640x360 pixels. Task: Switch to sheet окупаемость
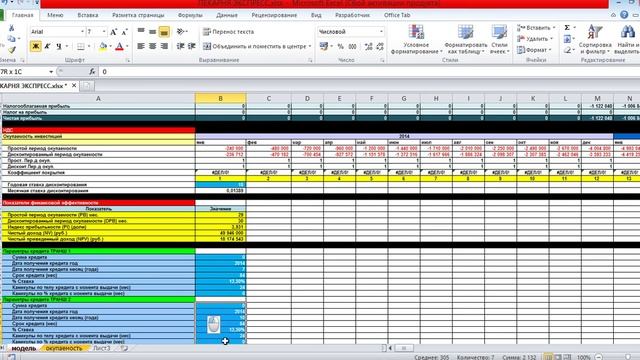(64, 348)
